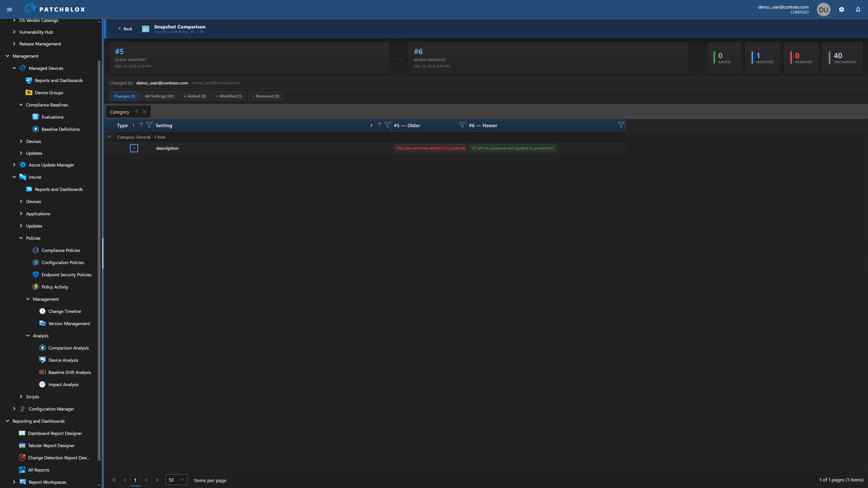
Task: Toggle sort direction on the Category grouping chip
Action: click(x=137, y=111)
